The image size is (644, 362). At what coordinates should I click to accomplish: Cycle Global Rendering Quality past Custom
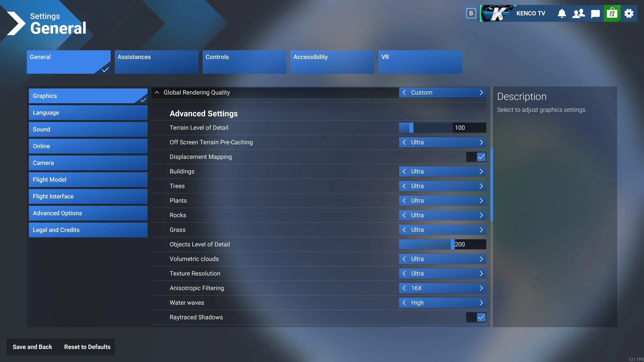point(481,92)
